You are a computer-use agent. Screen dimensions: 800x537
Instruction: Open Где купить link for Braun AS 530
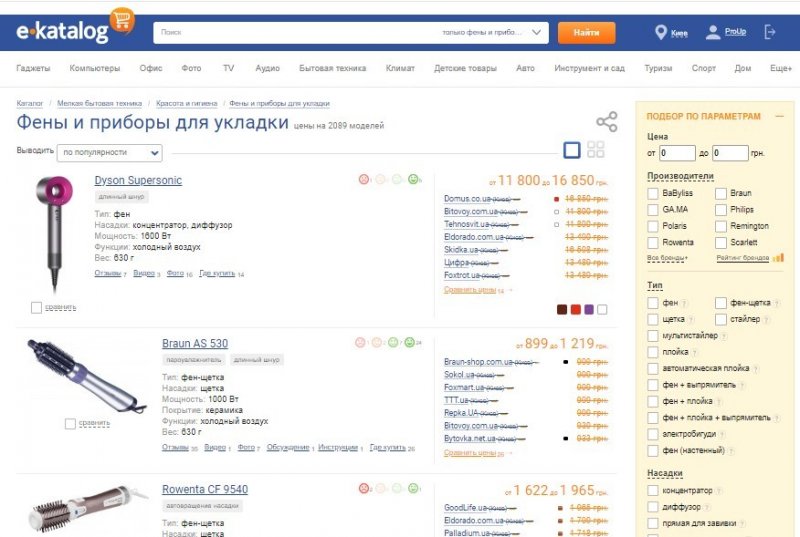pos(388,447)
